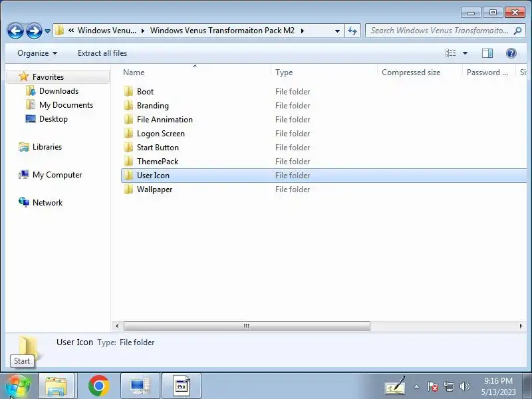
Task: Open the volume speaker icon
Action: [x=464, y=386]
